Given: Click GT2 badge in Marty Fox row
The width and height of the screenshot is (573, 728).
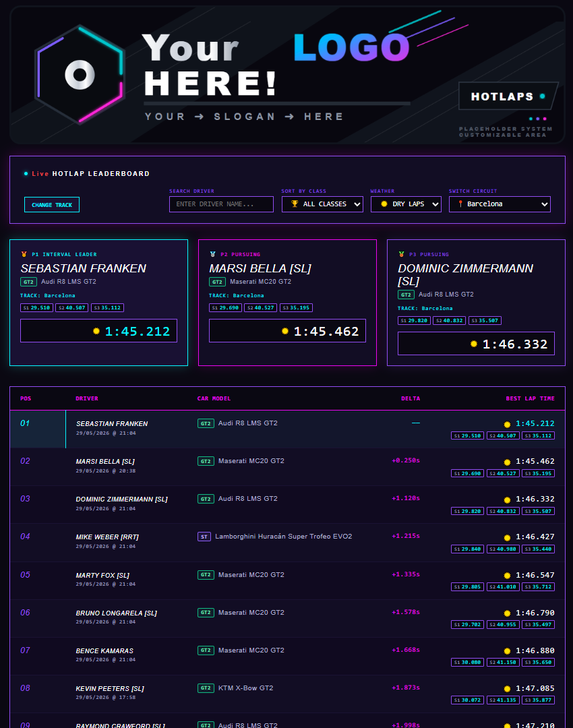Looking at the screenshot, I should pyautogui.click(x=206, y=575).
